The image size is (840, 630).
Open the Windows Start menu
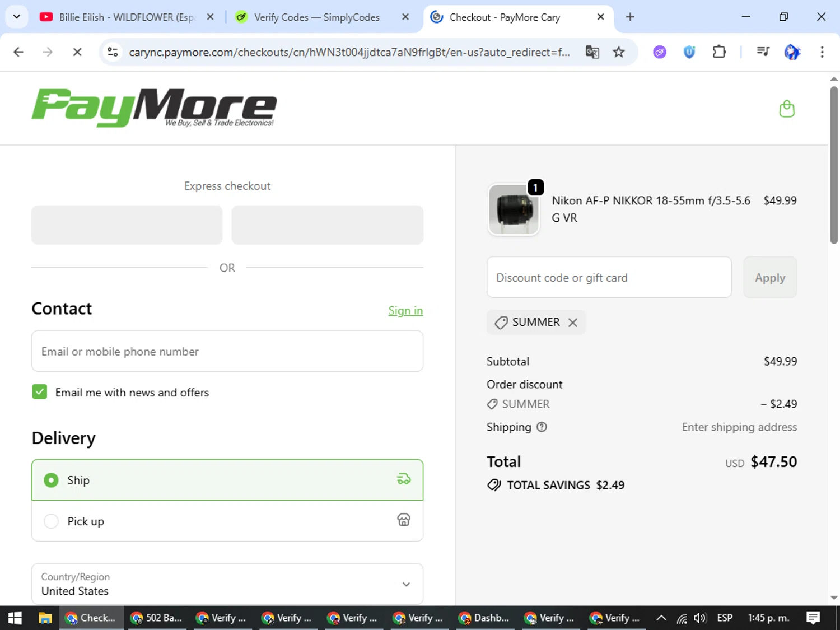pyautogui.click(x=15, y=618)
